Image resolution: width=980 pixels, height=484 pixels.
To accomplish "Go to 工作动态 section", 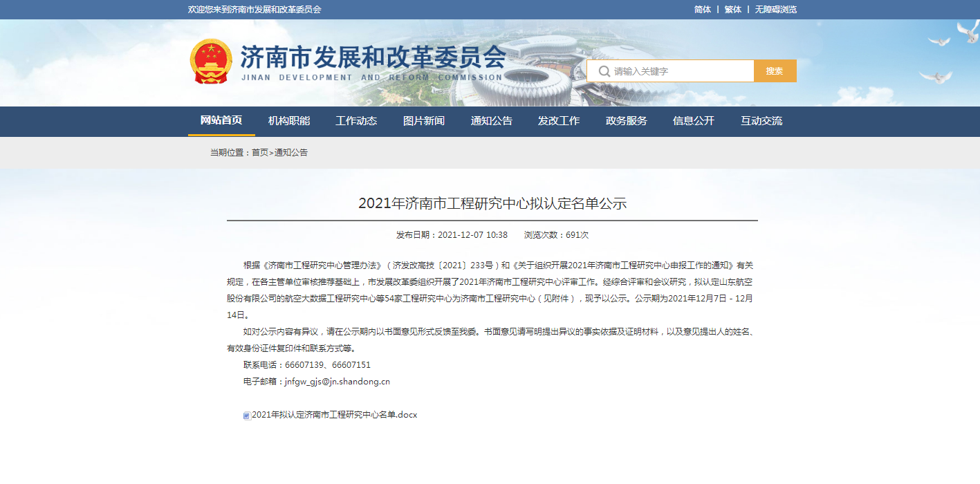I will click(x=356, y=121).
